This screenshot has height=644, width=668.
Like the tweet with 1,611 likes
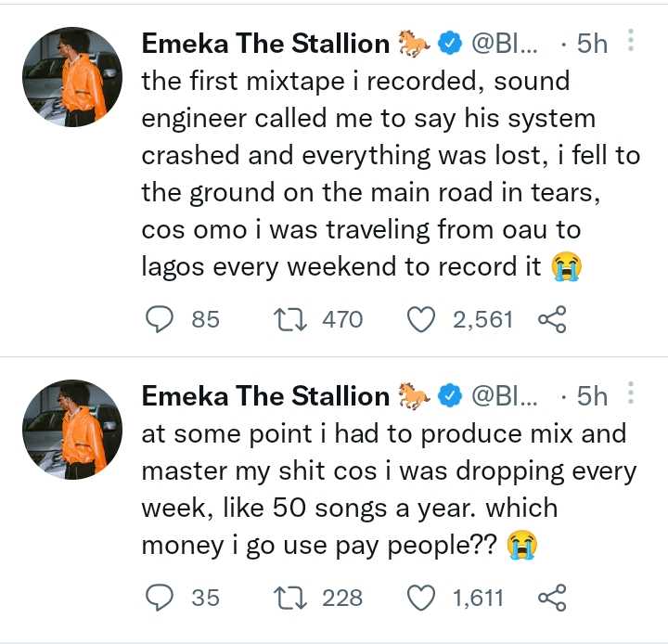click(423, 598)
